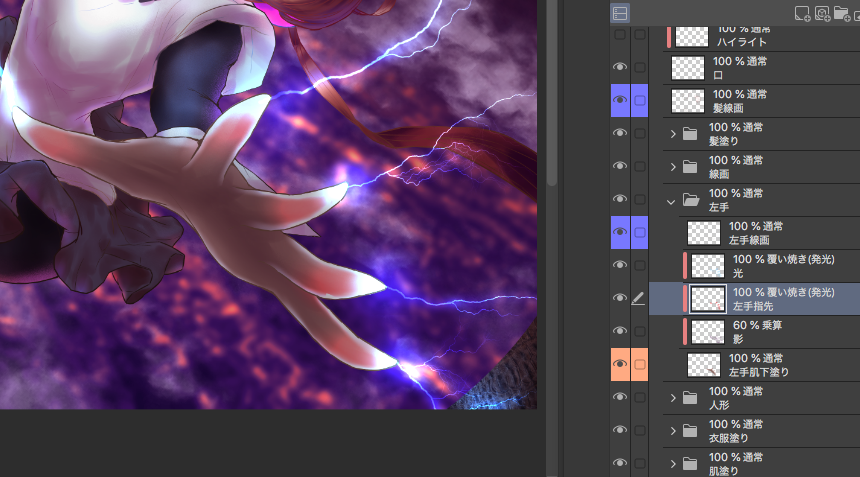Click the 肌塗り folder icon

pos(690,463)
